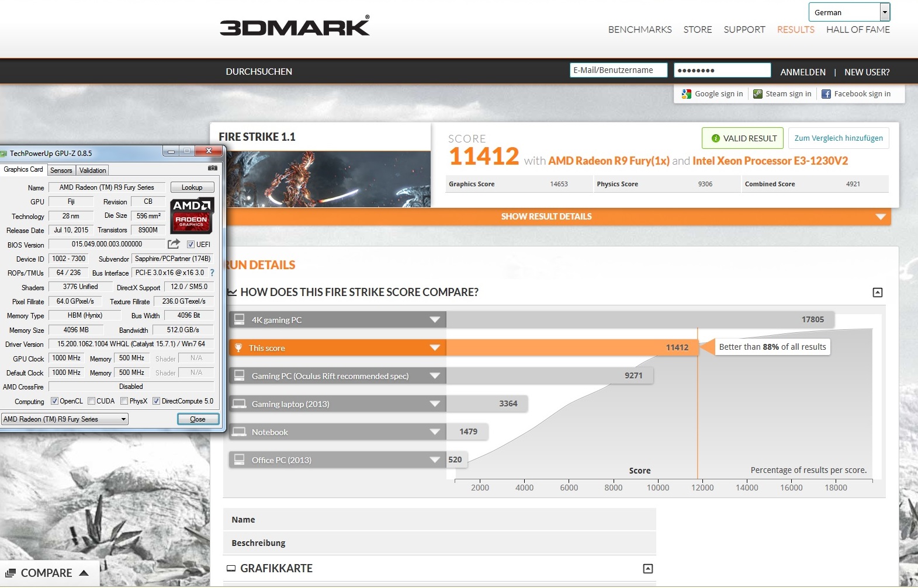Click the Show Result Details bar
The height and width of the screenshot is (588, 918).
tap(558, 217)
